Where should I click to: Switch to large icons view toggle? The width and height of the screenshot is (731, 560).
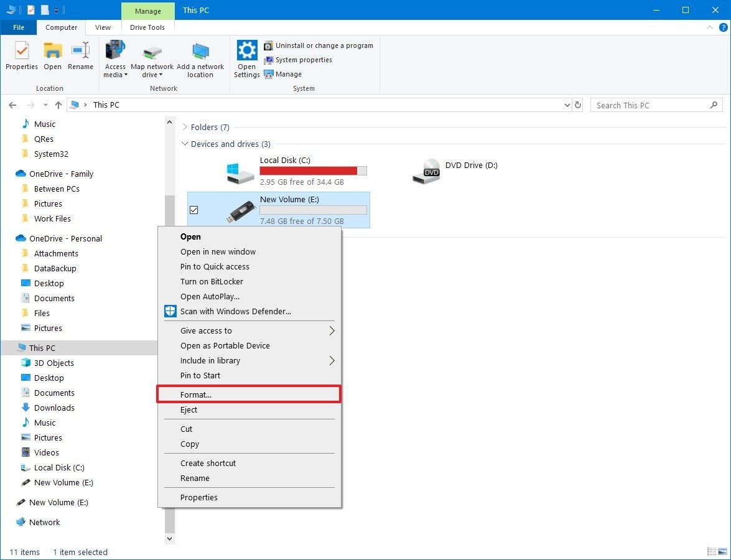722,552
